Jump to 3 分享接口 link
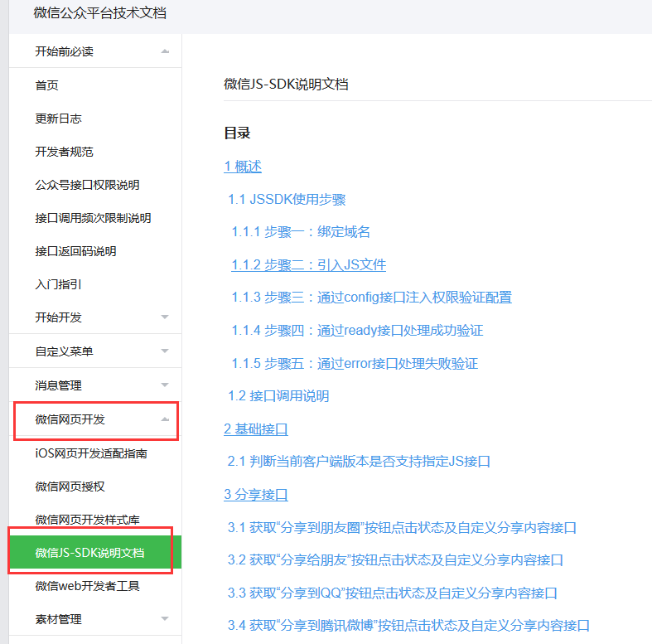This screenshot has height=644, width=652. pyautogui.click(x=256, y=495)
